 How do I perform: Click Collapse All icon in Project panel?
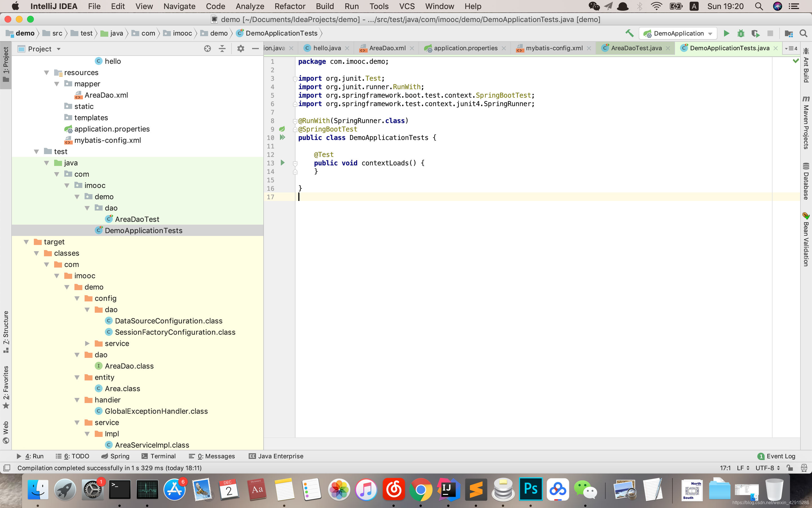pos(222,49)
